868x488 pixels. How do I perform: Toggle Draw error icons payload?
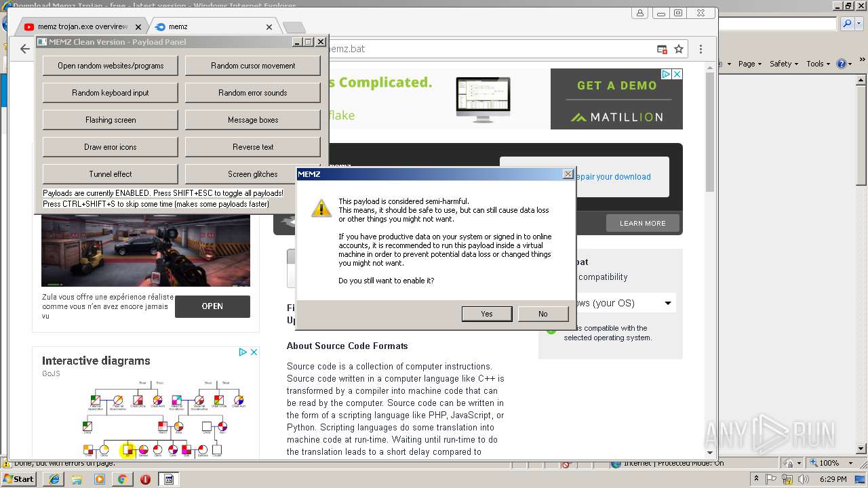point(111,147)
